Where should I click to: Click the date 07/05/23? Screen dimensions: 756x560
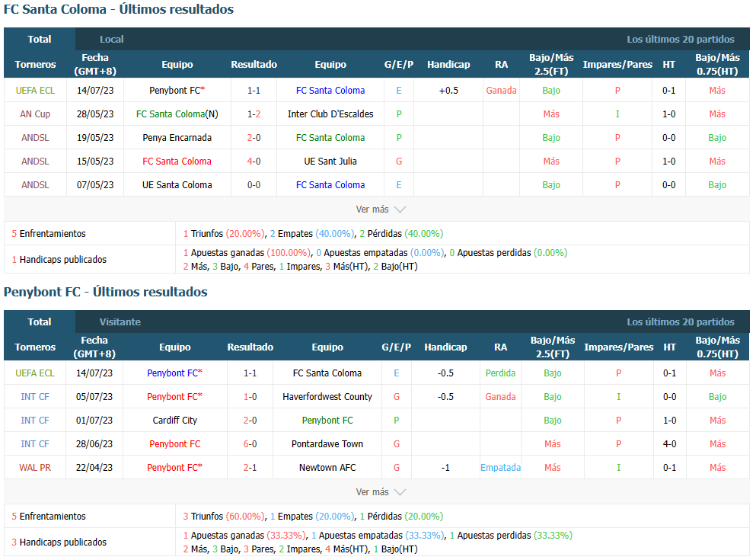coord(95,184)
